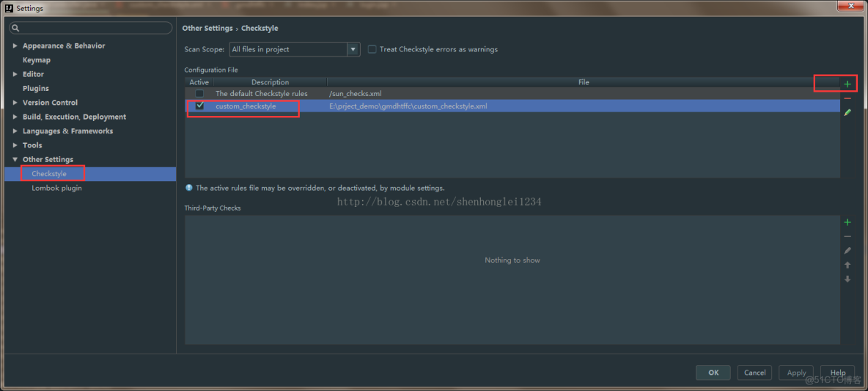Enable Treat Checkstyle errors as warnings
The image size is (868, 391).
click(x=372, y=49)
